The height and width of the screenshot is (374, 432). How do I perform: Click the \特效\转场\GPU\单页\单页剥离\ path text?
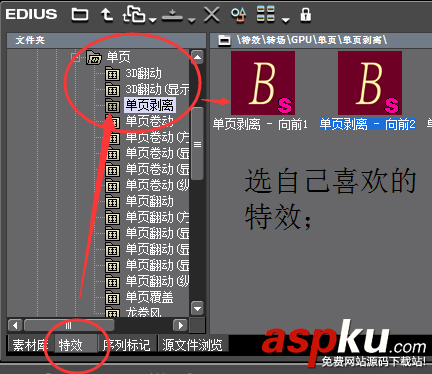tap(312, 41)
